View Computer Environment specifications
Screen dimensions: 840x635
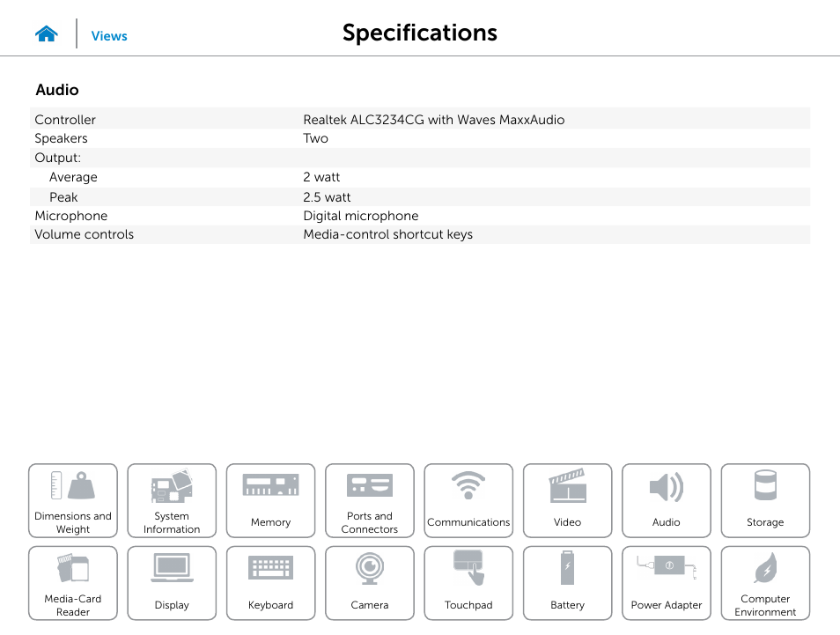[765, 583]
